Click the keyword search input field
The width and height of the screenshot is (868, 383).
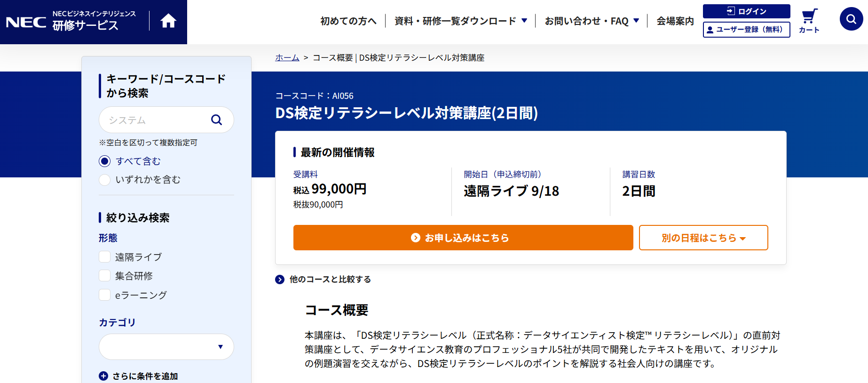155,120
